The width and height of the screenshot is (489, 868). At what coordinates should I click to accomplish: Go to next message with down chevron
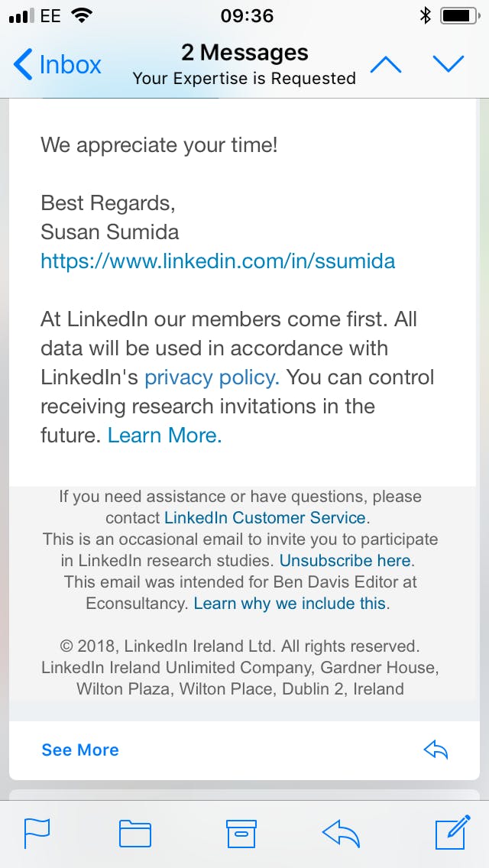449,64
